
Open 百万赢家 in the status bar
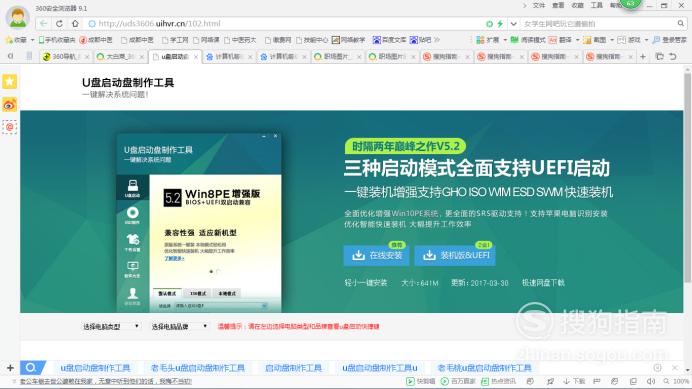pyautogui.click(x=458, y=381)
